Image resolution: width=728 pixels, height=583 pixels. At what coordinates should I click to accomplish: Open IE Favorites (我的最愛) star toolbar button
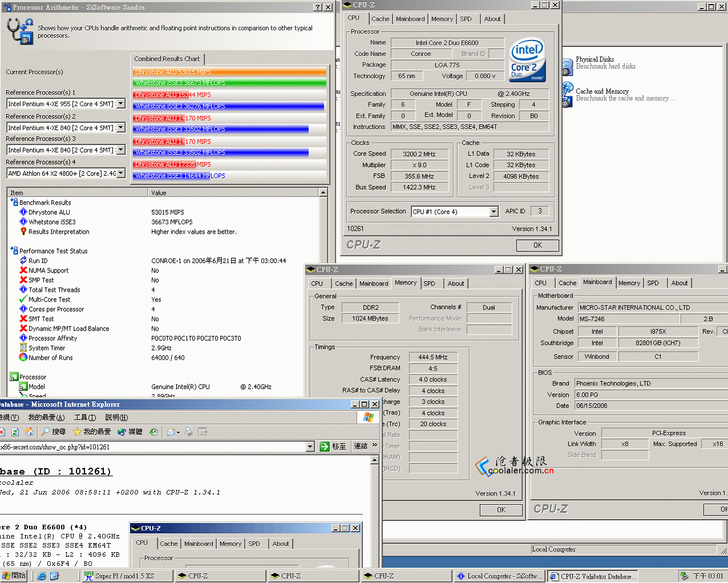(x=92, y=432)
